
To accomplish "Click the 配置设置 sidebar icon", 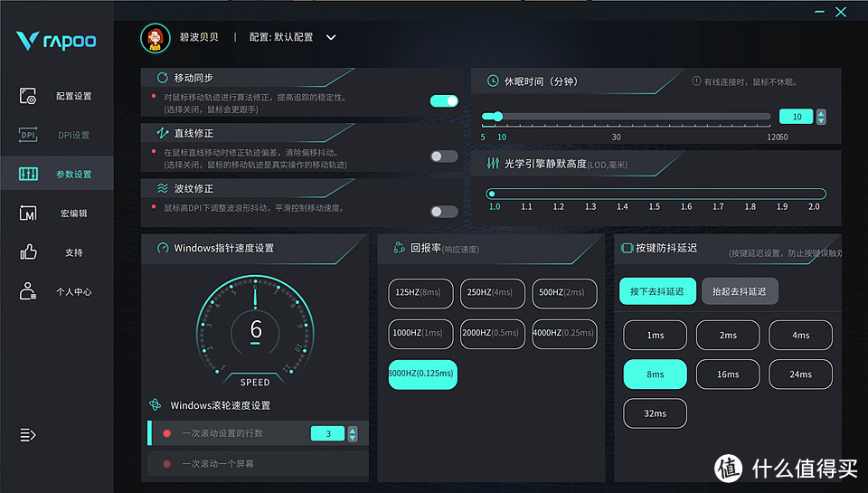I will 28,96.
